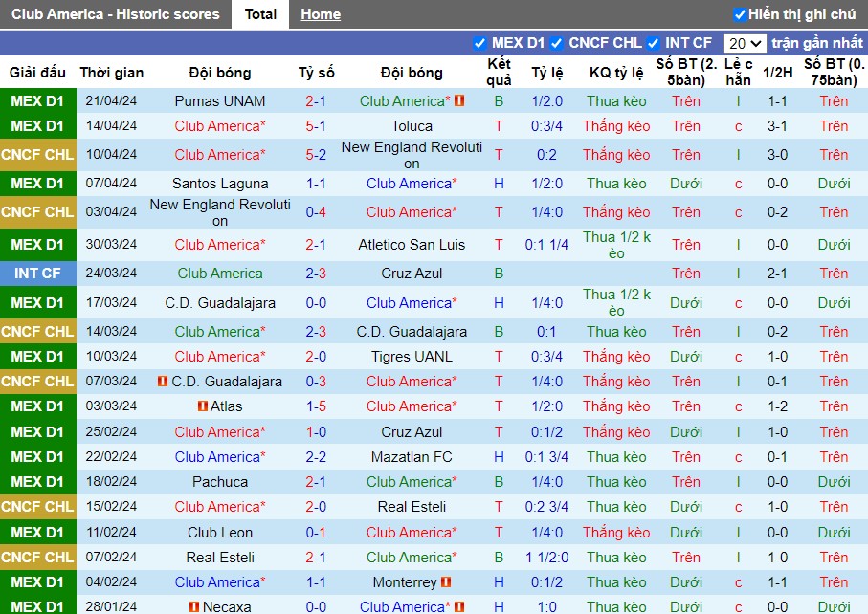The image size is (868, 614).
Task: Click the date 17/03/24
Action: 111,303
